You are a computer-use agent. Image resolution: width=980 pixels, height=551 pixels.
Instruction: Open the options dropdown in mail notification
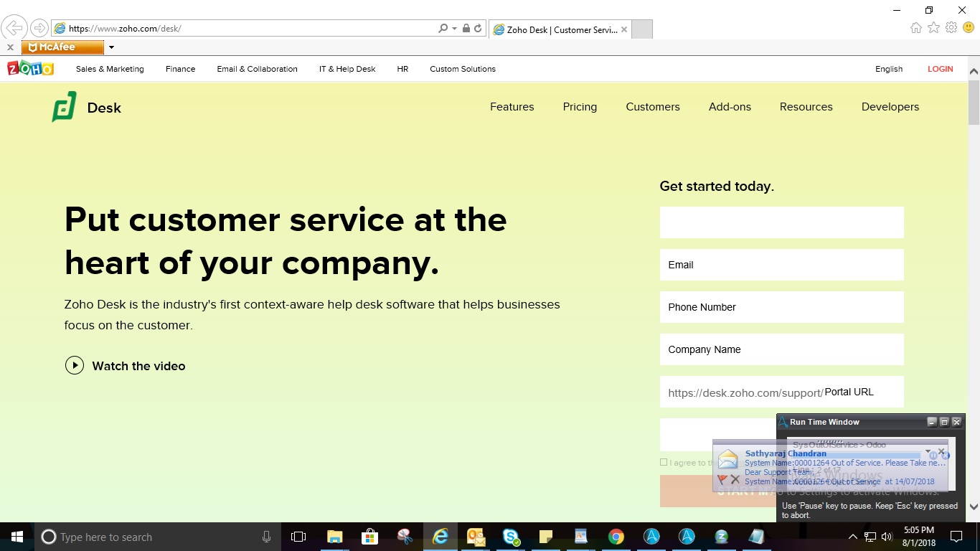coord(928,452)
